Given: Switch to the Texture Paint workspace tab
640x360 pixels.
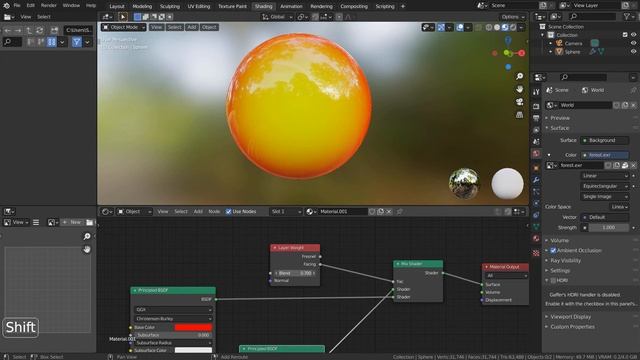Looking at the screenshot, I should [x=232, y=6].
